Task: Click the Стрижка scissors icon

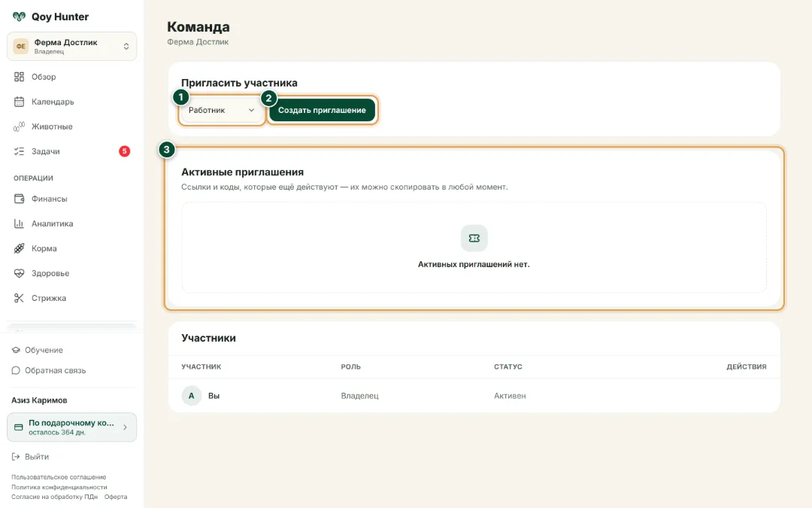Action: point(19,298)
